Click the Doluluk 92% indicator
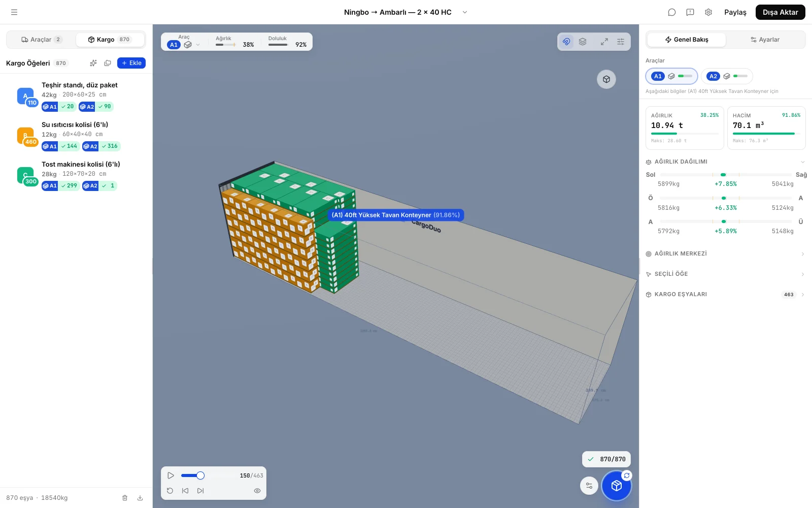 287,42
